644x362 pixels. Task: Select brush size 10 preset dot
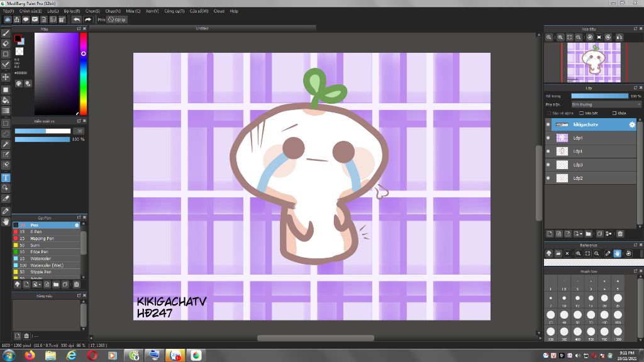(x=564, y=299)
